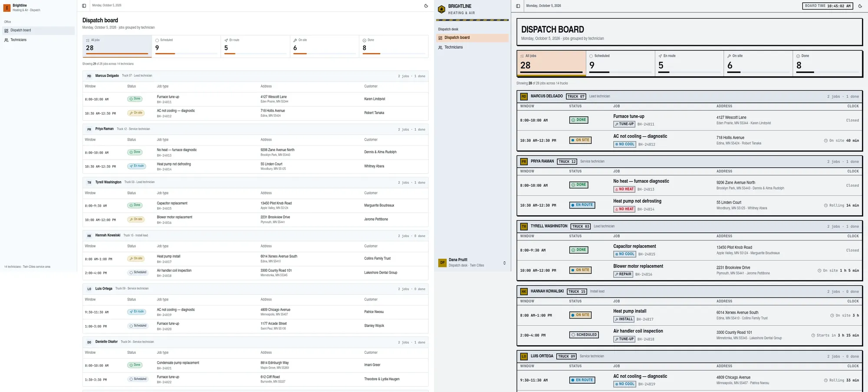Collapse the sidebar in the light-themed board
Image resolution: width=868 pixels, height=392 pixels.
coord(84,6)
